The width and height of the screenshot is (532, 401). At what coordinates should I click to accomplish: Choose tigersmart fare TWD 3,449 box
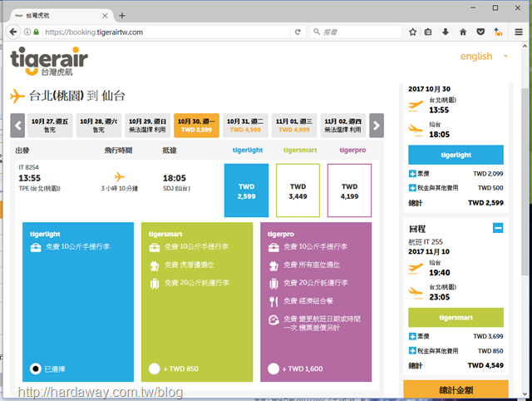click(x=298, y=191)
